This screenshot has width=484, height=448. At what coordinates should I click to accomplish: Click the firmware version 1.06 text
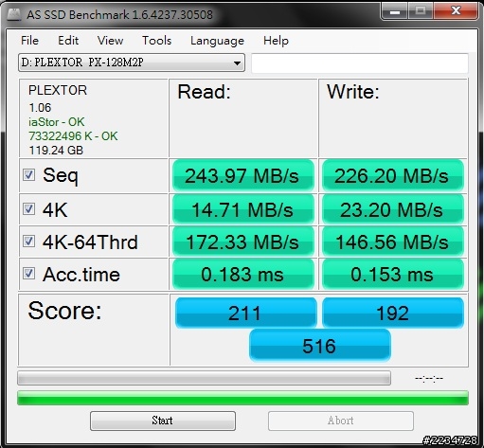click(40, 108)
